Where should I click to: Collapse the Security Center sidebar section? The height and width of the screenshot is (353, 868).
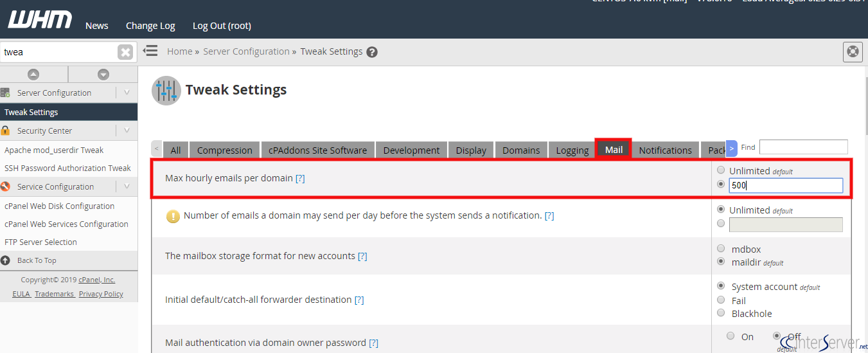[127, 131]
